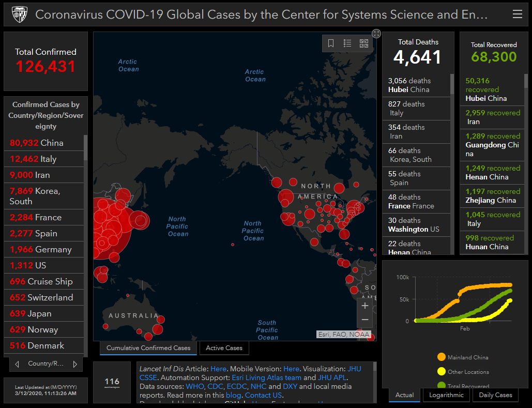Switch to the Active Cases tab
532x408 pixels.
pos(224,348)
